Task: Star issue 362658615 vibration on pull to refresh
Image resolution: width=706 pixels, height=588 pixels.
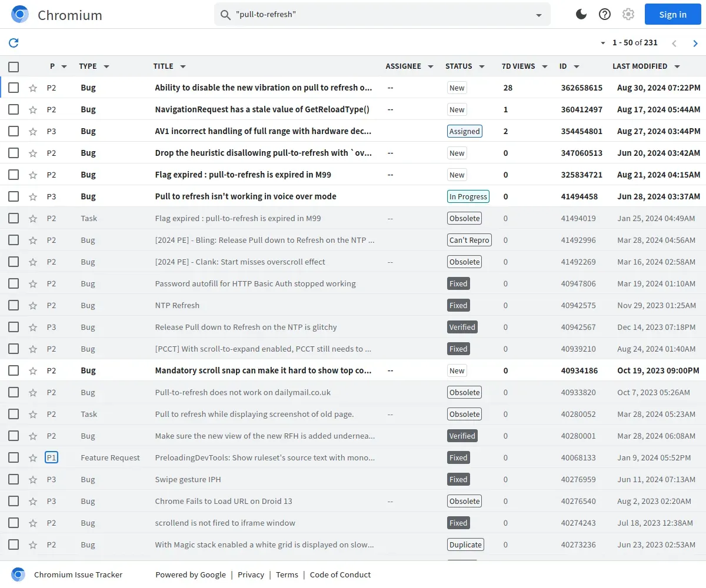Action: click(33, 88)
